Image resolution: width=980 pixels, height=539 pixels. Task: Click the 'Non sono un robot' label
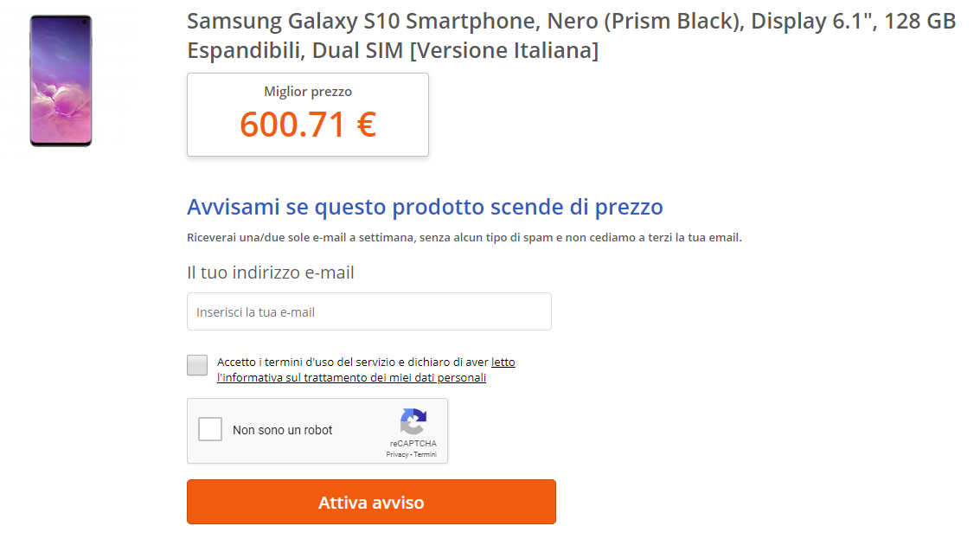[283, 430]
